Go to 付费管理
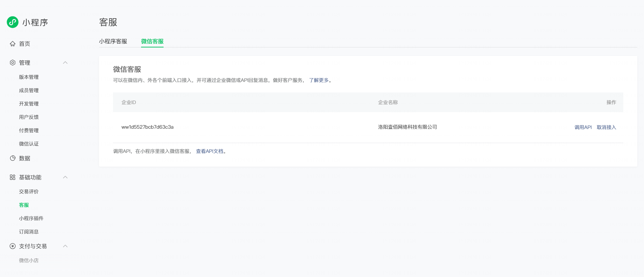 (x=29, y=130)
